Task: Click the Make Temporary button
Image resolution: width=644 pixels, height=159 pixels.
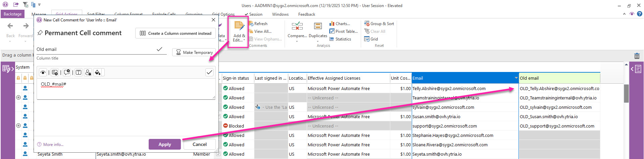Action: click(194, 53)
